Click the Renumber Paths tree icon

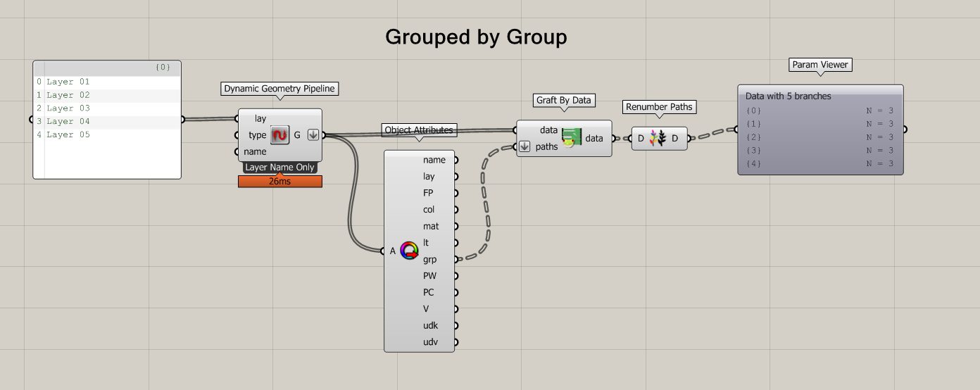click(x=658, y=138)
